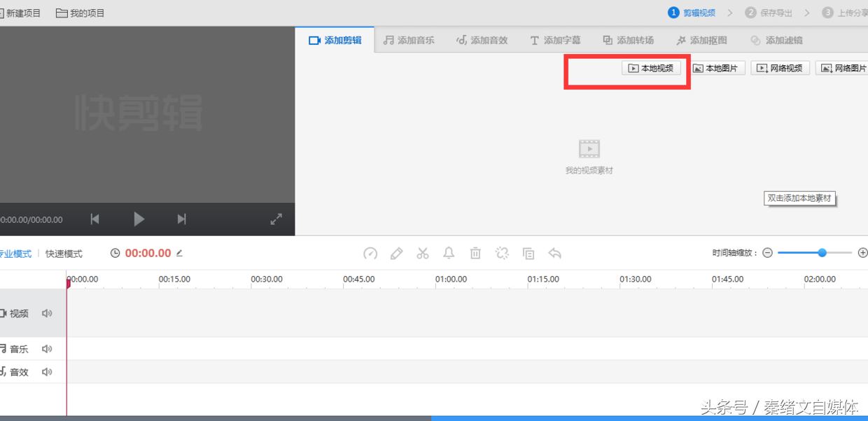Viewport: 868px width, 421px height.
Task: Click the fullscreen expand icon in preview
Action: point(276,219)
